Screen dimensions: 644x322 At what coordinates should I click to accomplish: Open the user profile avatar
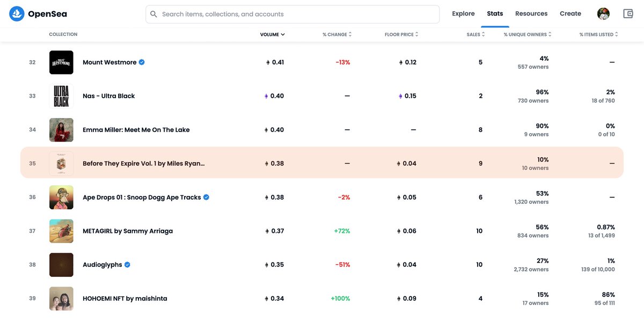pyautogui.click(x=603, y=14)
